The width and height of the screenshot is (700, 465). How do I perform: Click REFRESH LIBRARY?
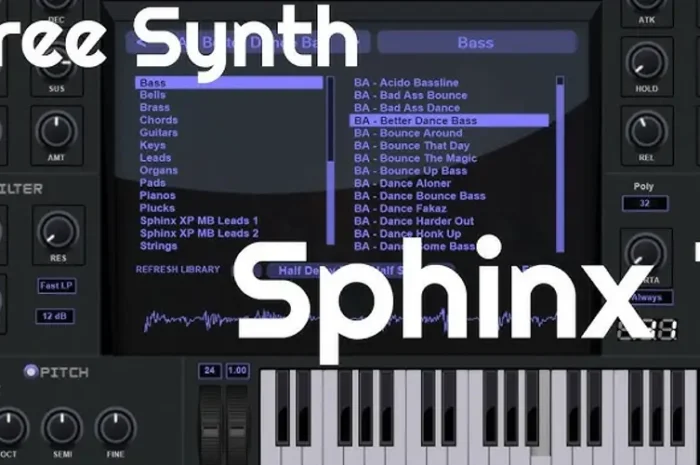coord(178,270)
